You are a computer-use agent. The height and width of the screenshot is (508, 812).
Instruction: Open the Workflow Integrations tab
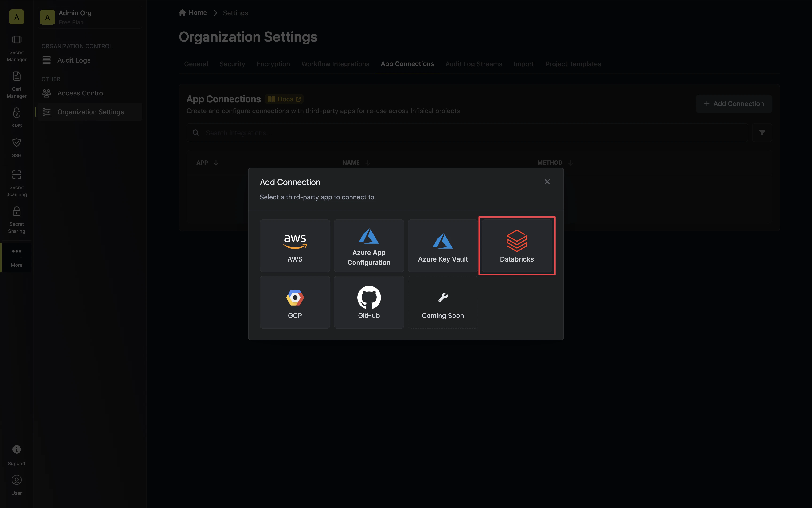pos(335,64)
